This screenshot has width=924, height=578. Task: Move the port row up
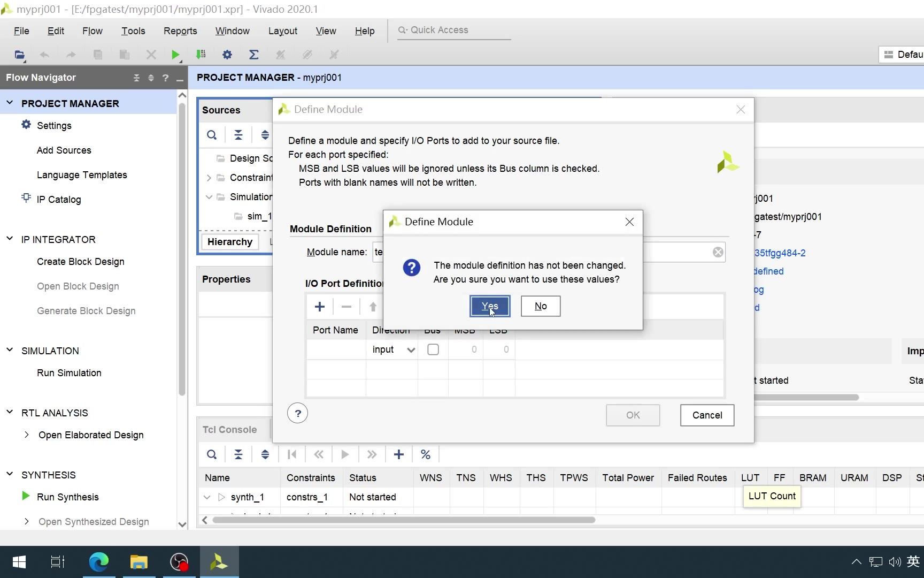coord(373,307)
